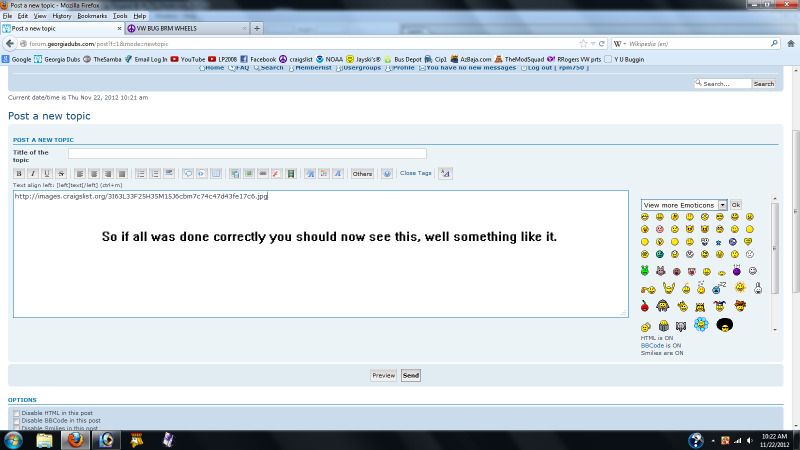Reload the page with the refresh icon

point(602,44)
